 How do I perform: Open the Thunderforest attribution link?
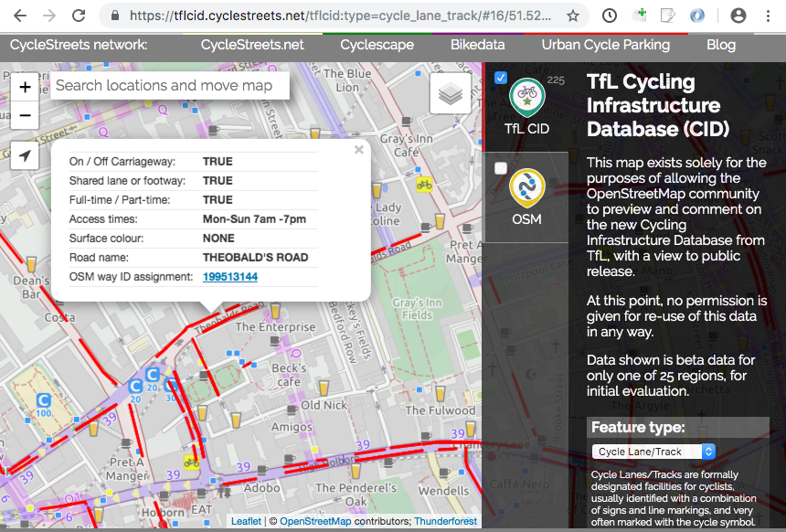tap(446, 521)
